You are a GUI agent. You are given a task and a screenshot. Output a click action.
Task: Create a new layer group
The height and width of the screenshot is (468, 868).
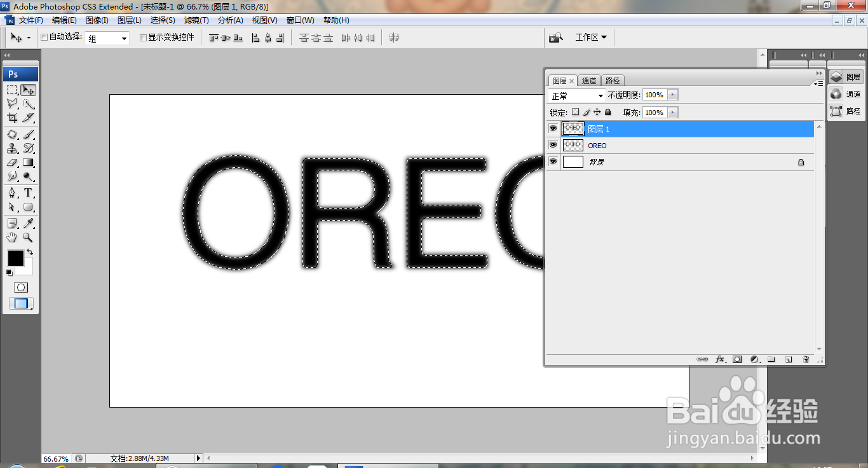[771, 359]
